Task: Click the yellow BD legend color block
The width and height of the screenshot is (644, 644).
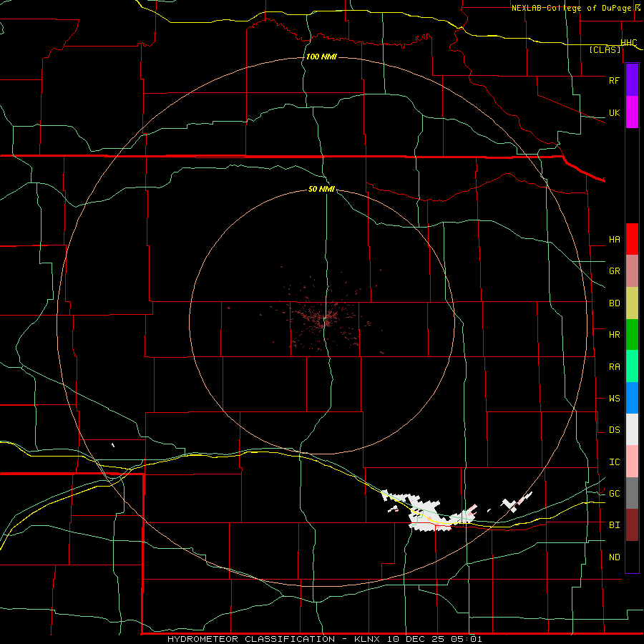Action: [632, 303]
